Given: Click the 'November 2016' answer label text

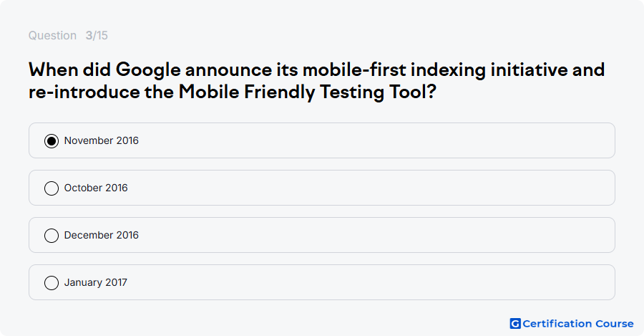Looking at the screenshot, I should point(102,140).
